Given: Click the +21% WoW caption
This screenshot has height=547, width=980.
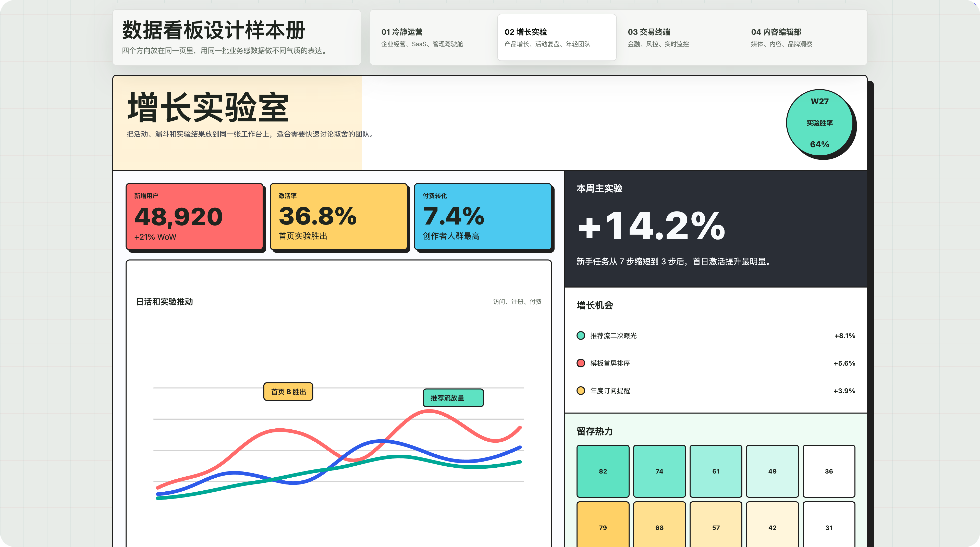Looking at the screenshot, I should (155, 237).
